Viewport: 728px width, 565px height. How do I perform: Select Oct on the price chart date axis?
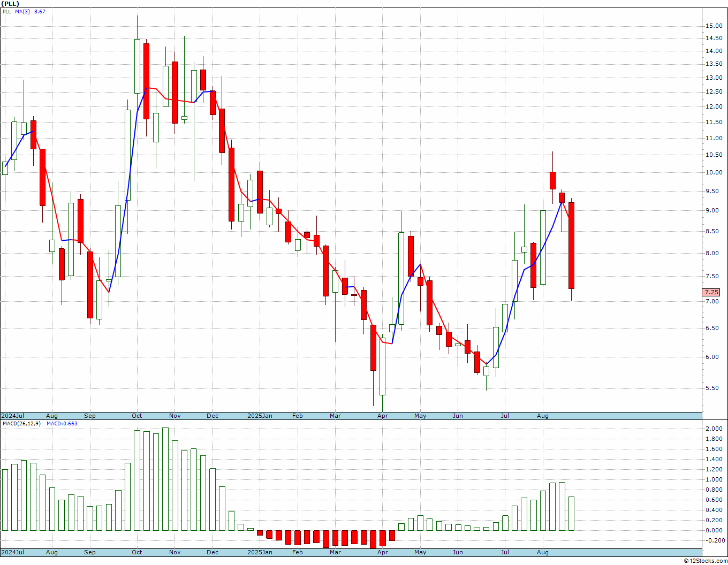pos(137,416)
